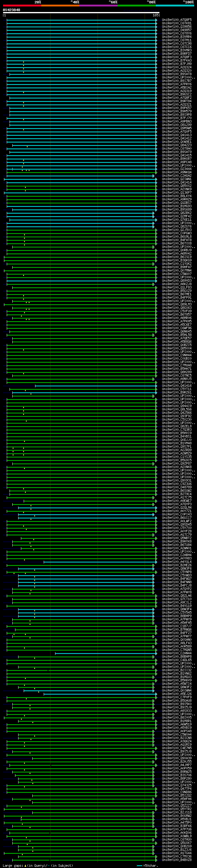This screenshot has height=868, width=197.
Task: Select last hit label UniRef100_B4B0Z8
Action: click(177, 860)
